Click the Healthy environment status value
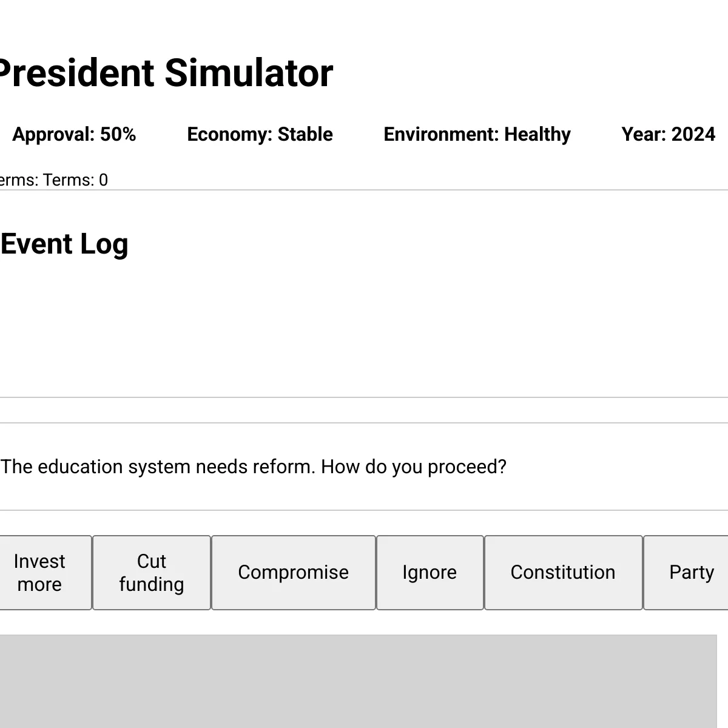This screenshot has width=728, height=728. click(538, 134)
